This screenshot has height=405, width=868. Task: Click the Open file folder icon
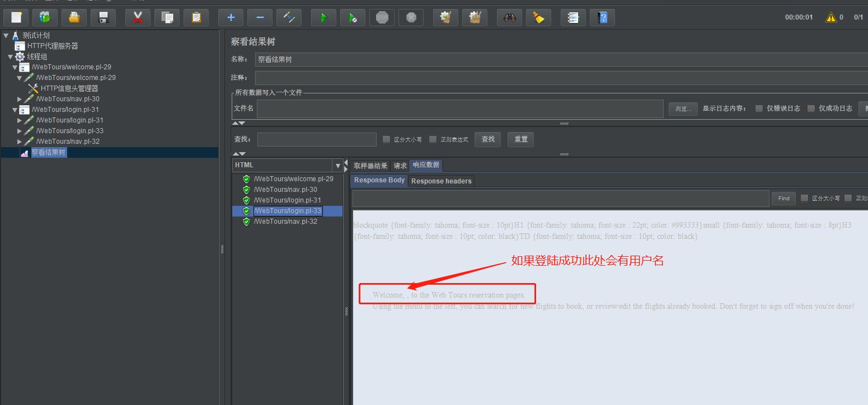(74, 17)
